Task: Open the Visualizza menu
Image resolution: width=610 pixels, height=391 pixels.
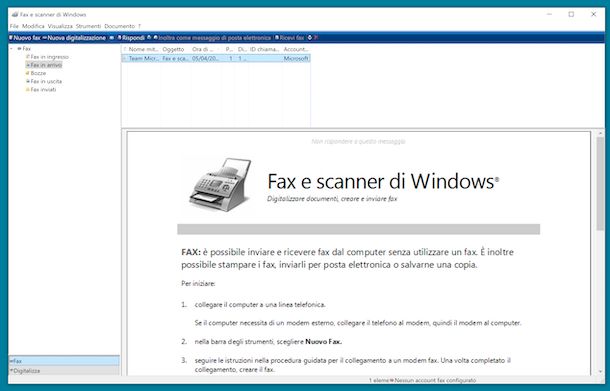Action: pos(60,26)
